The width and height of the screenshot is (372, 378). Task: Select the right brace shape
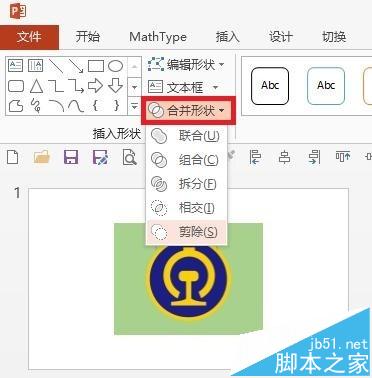[x=116, y=106]
